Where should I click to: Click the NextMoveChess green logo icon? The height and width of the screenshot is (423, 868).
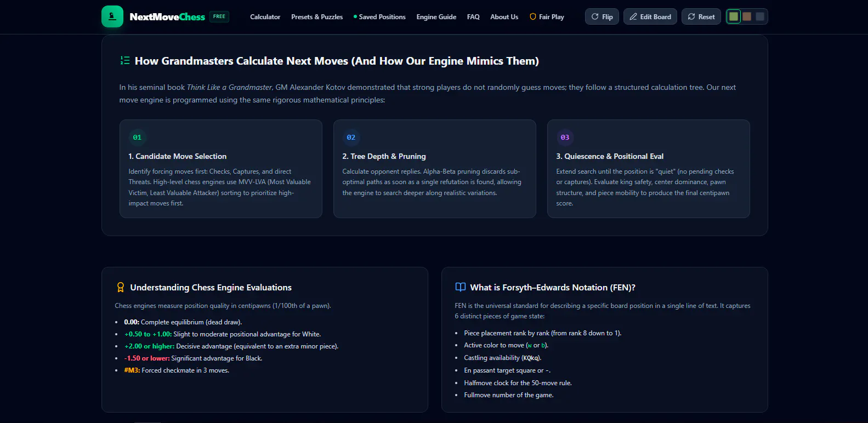[112, 16]
